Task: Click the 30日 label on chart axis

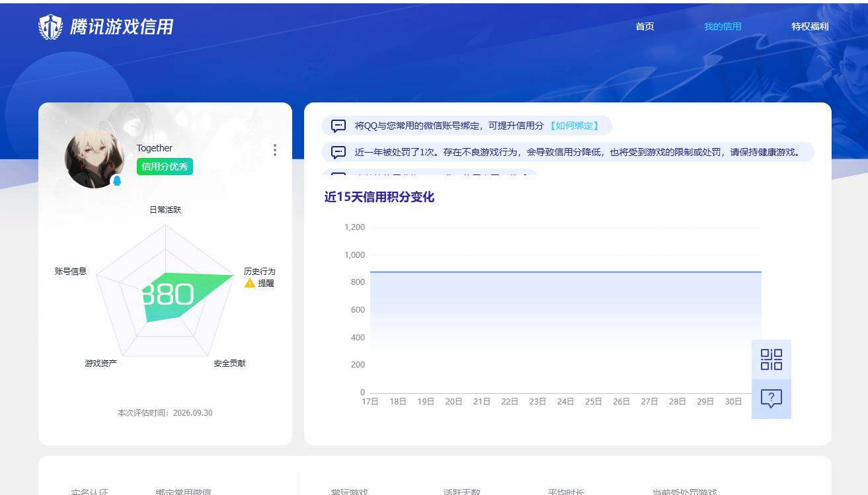Action: [x=733, y=401]
